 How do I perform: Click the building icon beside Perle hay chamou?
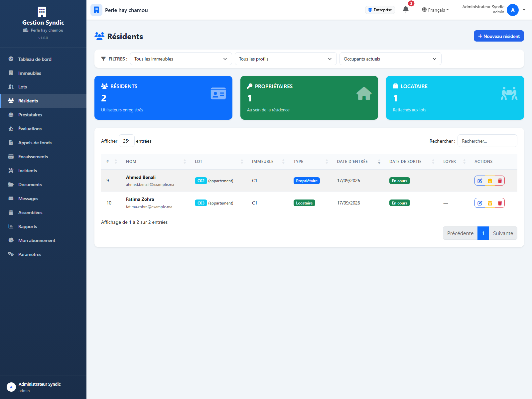(x=96, y=10)
